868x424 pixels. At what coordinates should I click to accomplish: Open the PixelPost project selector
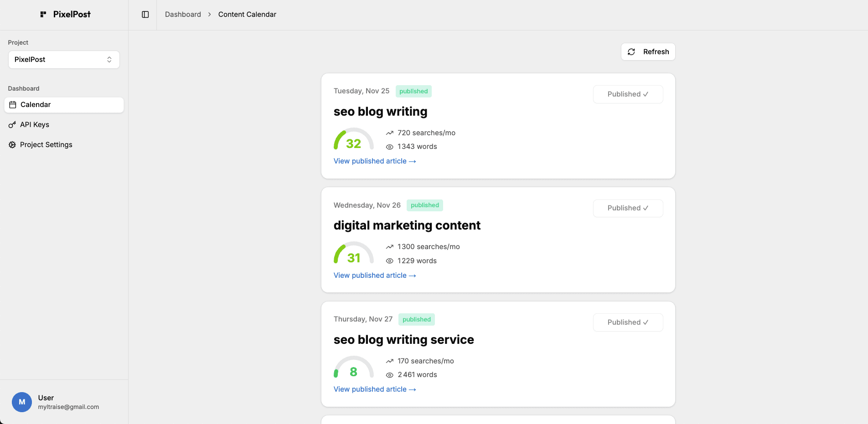pyautogui.click(x=64, y=59)
